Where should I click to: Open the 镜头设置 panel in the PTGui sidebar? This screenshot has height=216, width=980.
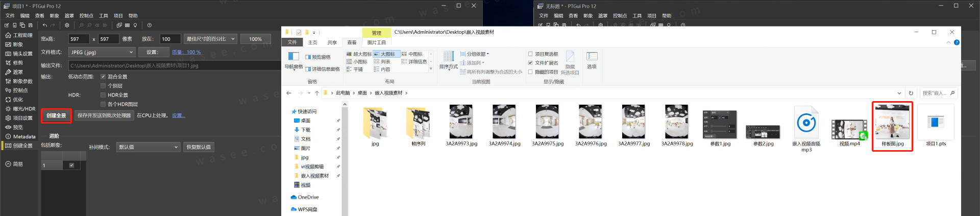19,54
